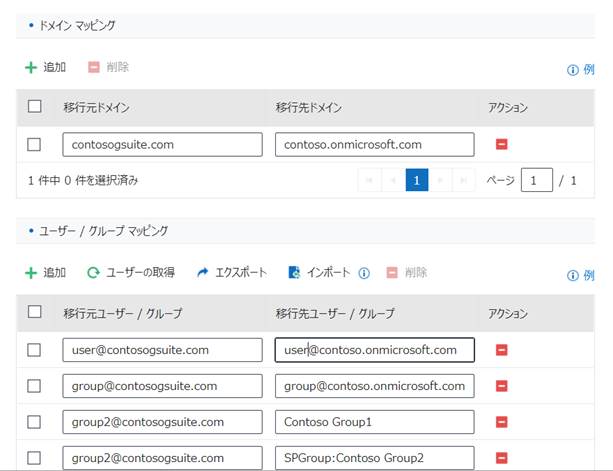Open the Domain Mapping example (例) info icon
The height and width of the screenshot is (471, 613).
point(572,70)
